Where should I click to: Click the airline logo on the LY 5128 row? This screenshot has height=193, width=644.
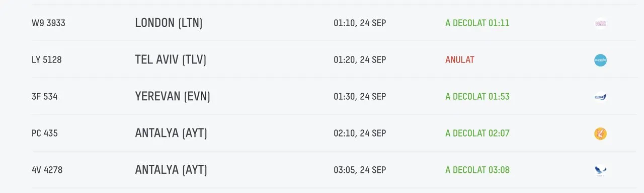600,60
